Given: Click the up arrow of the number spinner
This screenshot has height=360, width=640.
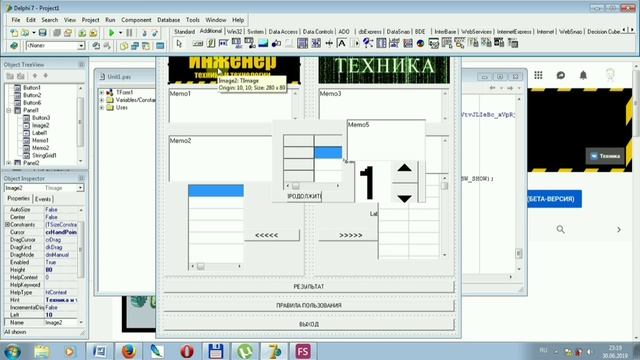Looking at the screenshot, I should (x=404, y=167).
